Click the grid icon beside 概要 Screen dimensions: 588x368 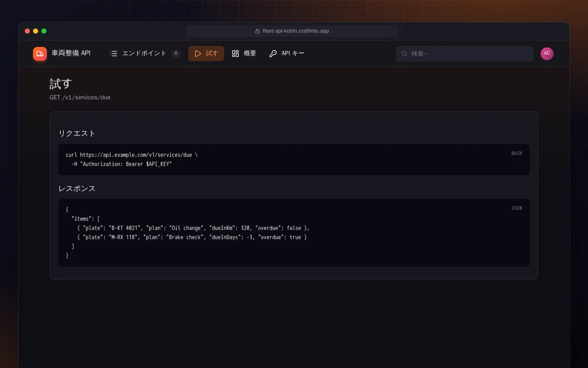[236, 54]
